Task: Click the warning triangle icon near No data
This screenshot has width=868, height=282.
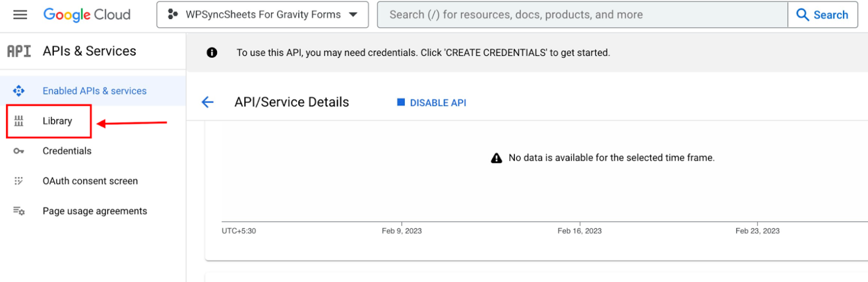Action: pyautogui.click(x=497, y=158)
